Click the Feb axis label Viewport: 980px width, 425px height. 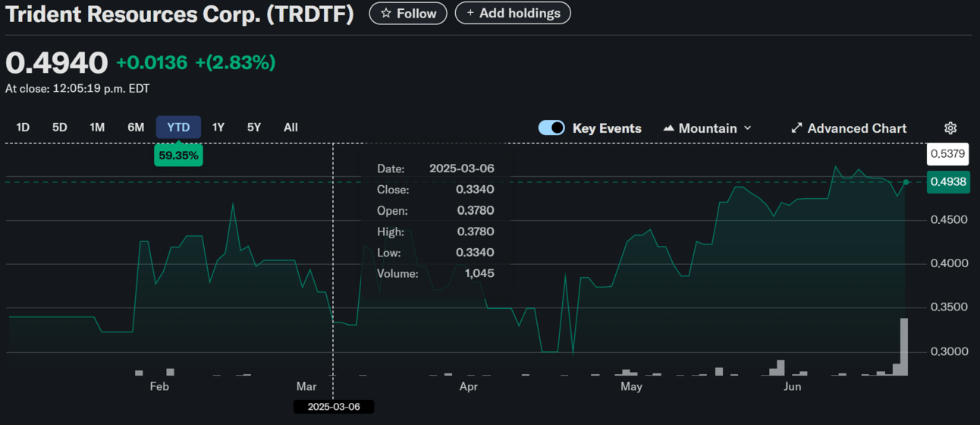pos(159,387)
